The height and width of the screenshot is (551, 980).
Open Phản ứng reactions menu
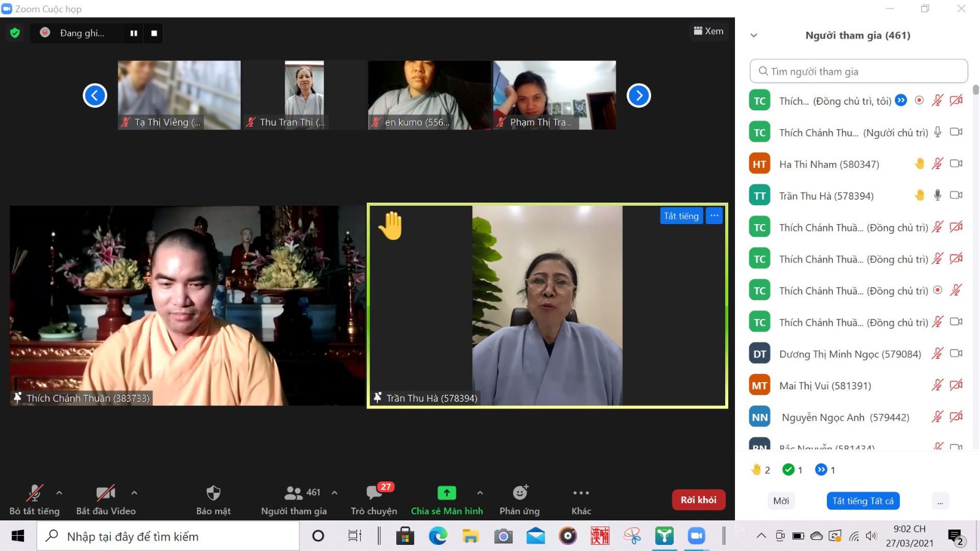(519, 500)
